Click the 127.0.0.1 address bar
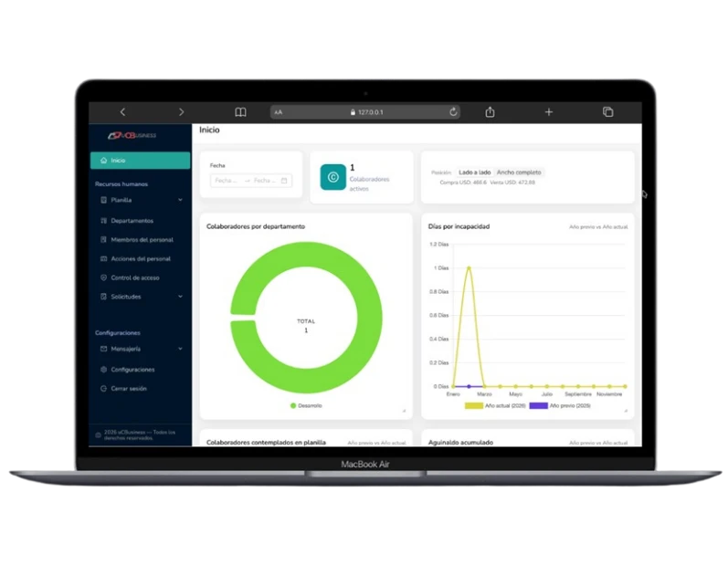The height and width of the screenshot is (565, 728). click(x=366, y=111)
